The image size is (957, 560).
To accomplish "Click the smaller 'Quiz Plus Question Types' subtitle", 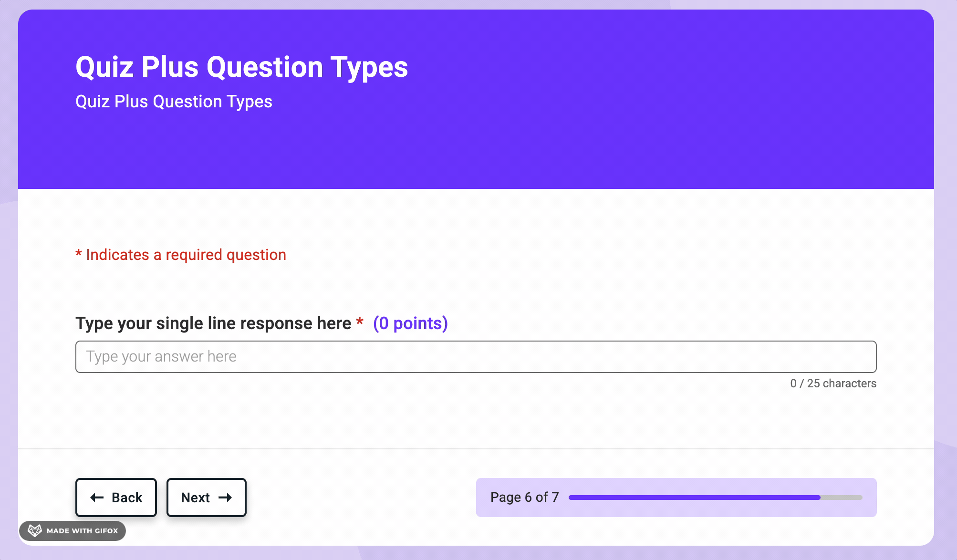I will [x=174, y=102].
